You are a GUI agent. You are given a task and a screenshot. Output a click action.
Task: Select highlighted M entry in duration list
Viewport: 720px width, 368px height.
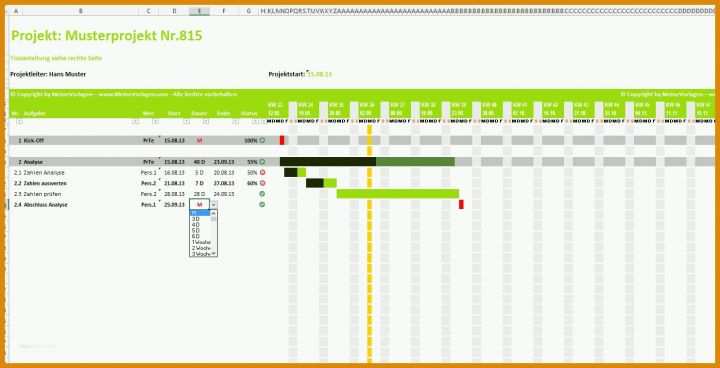[x=200, y=213]
